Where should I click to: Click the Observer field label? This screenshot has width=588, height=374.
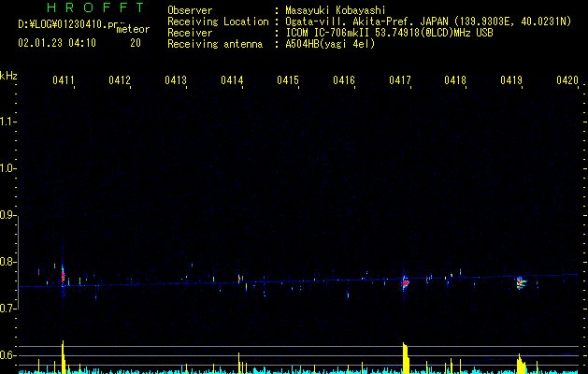[190, 10]
